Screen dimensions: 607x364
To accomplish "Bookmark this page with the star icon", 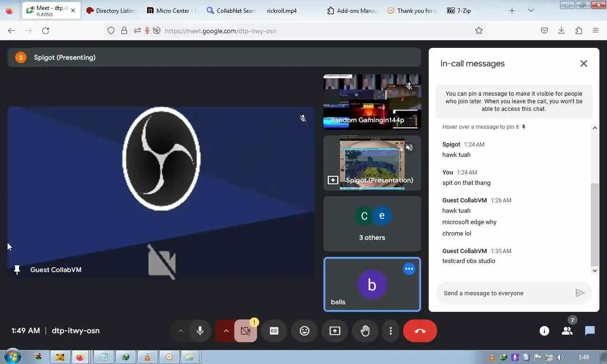I will tap(479, 30).
